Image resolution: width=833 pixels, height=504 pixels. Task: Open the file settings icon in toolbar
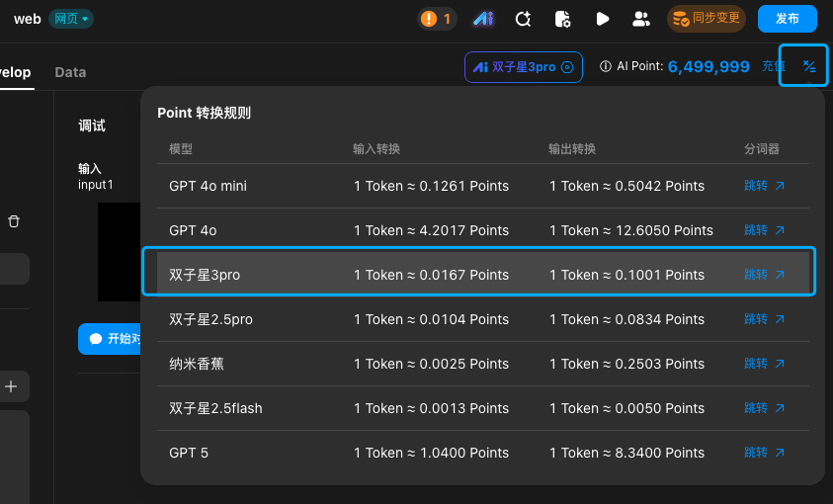coord(562,19)
